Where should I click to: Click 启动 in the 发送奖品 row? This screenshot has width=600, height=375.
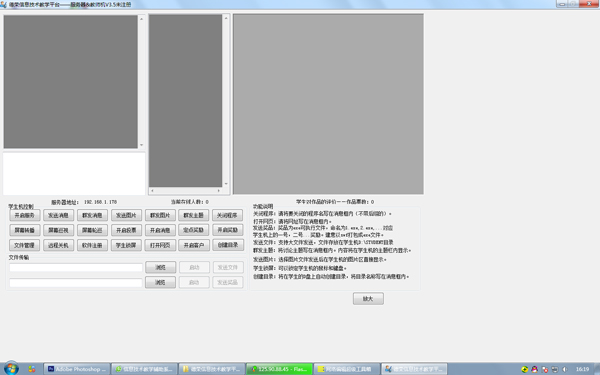194,282
